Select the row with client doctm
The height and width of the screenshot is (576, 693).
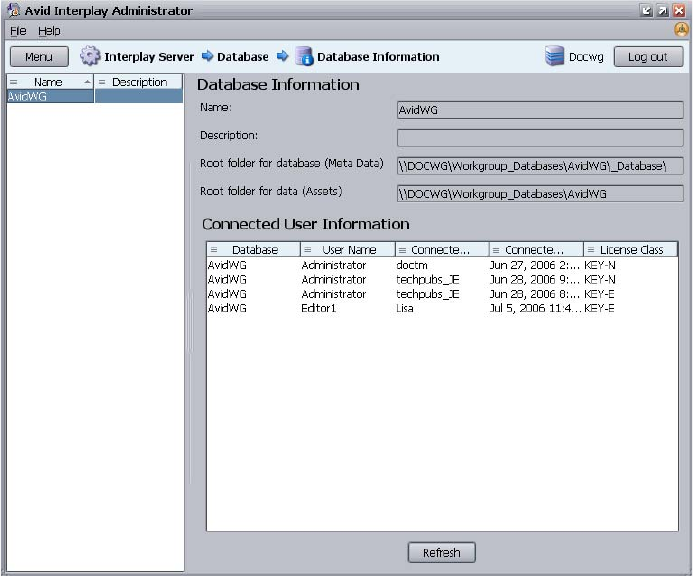[442, 265]
